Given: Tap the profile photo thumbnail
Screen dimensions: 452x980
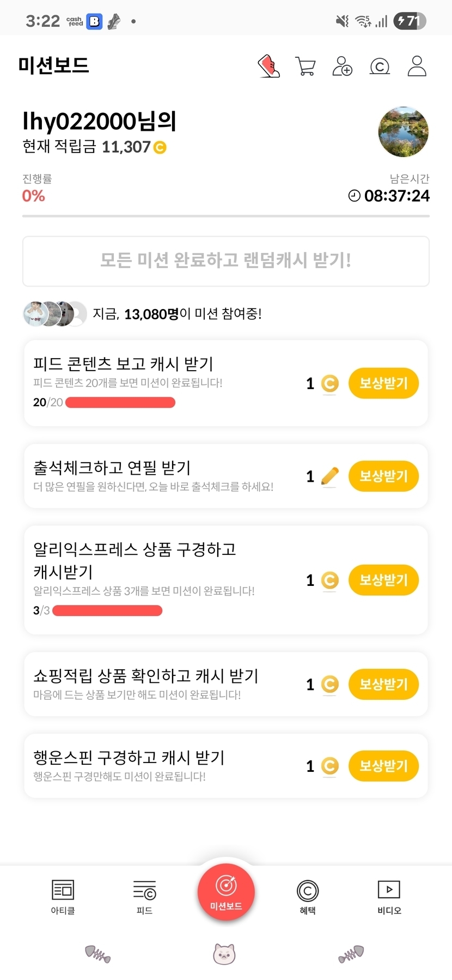Looking at the screenshot, I should (x=404, y=132).
